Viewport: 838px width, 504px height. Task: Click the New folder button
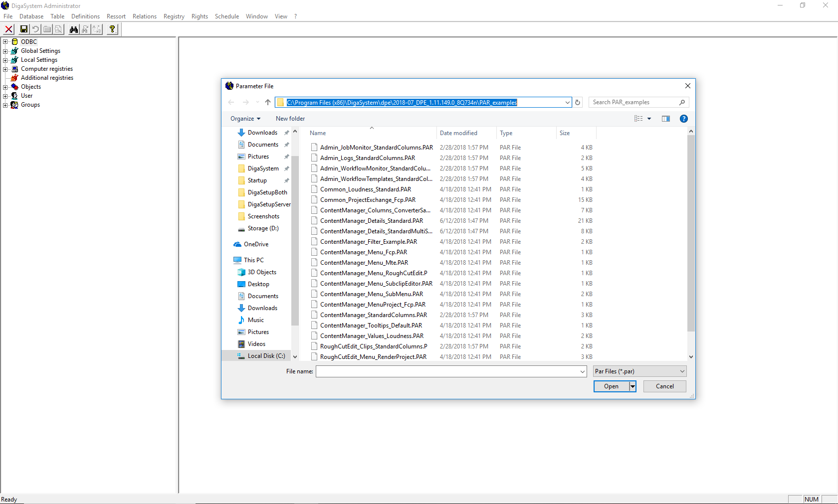(x=290, y=119)
